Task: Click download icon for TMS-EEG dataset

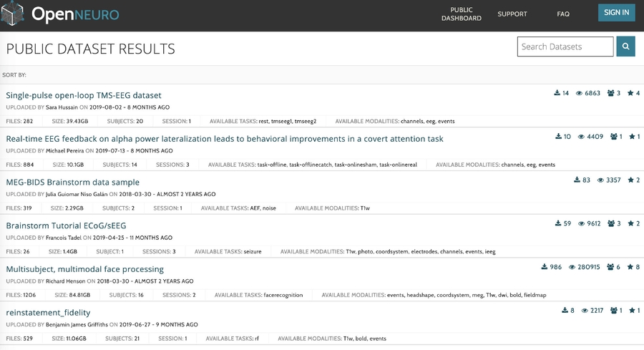Action: click(557, 93)
